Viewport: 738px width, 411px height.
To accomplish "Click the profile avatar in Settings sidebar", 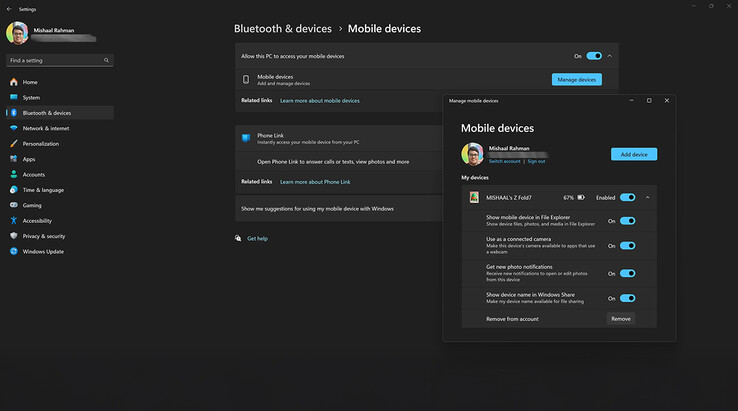I will 17,33.
